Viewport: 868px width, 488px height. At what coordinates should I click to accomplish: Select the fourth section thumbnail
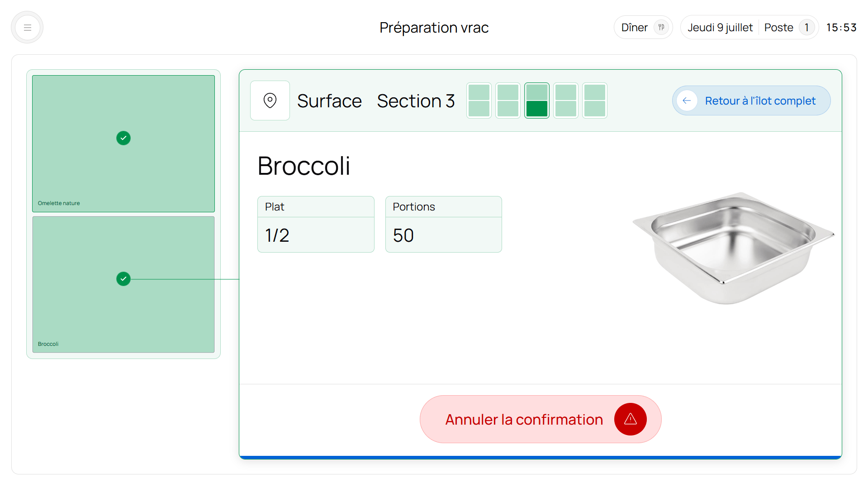(566, 100)
